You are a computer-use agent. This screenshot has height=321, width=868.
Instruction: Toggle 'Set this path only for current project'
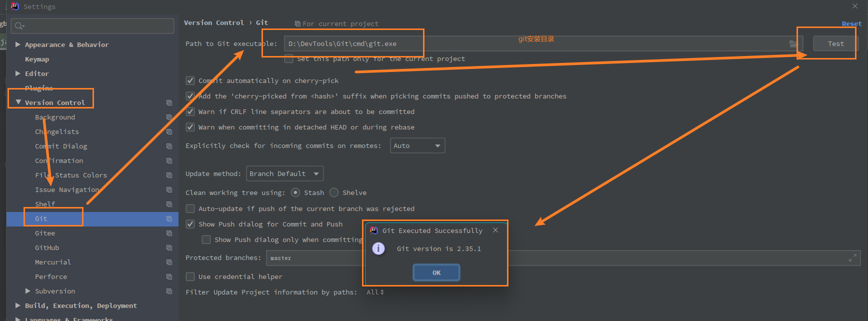point(288,58)
